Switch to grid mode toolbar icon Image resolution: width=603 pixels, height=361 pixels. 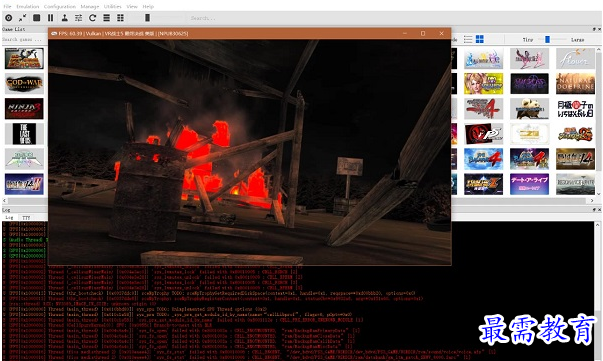point(120,18)
